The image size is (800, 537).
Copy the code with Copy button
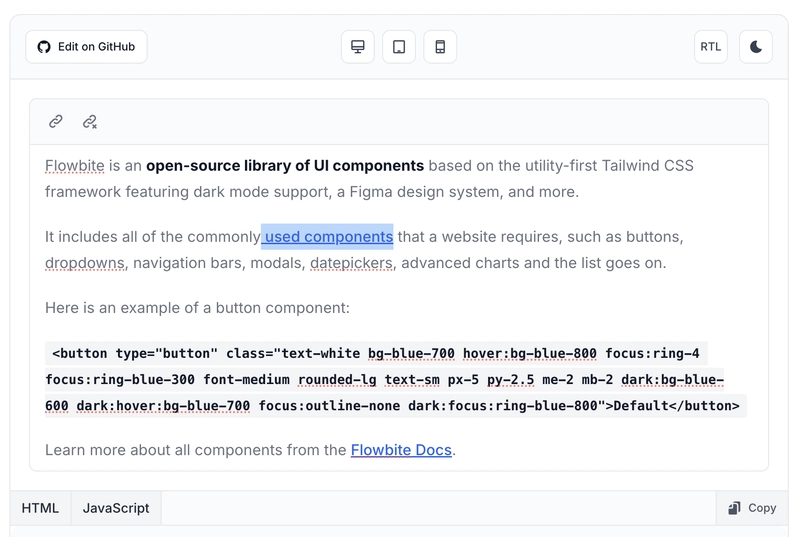coord(753,508)
